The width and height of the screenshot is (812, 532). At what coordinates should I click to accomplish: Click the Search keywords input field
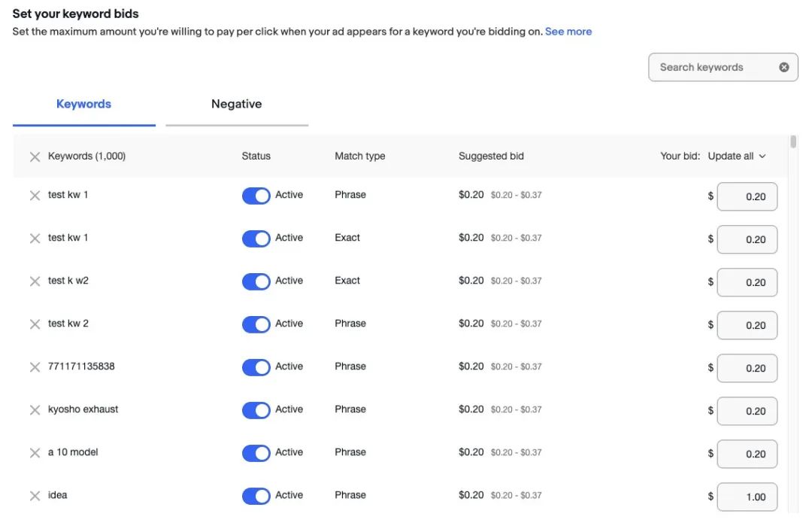tap(710, 67)
